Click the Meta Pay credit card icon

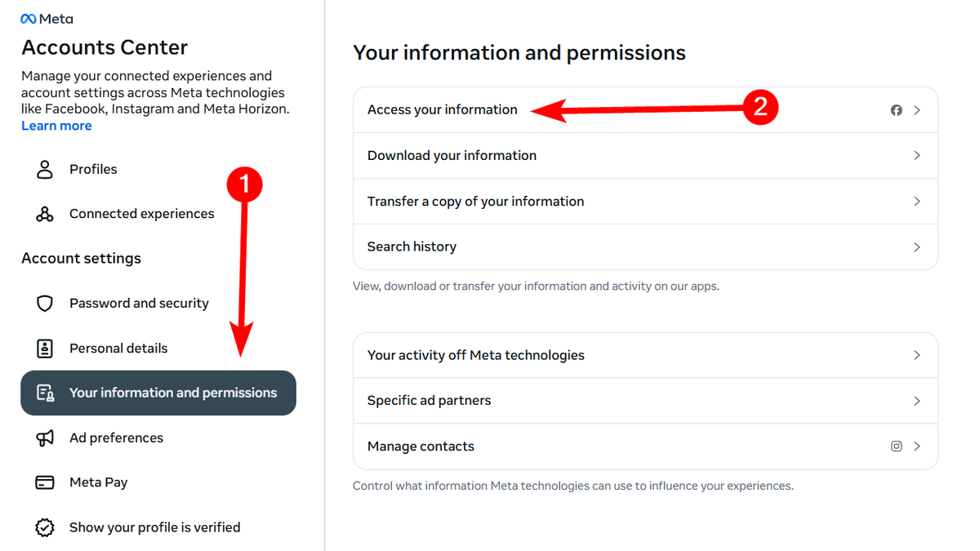45,482
